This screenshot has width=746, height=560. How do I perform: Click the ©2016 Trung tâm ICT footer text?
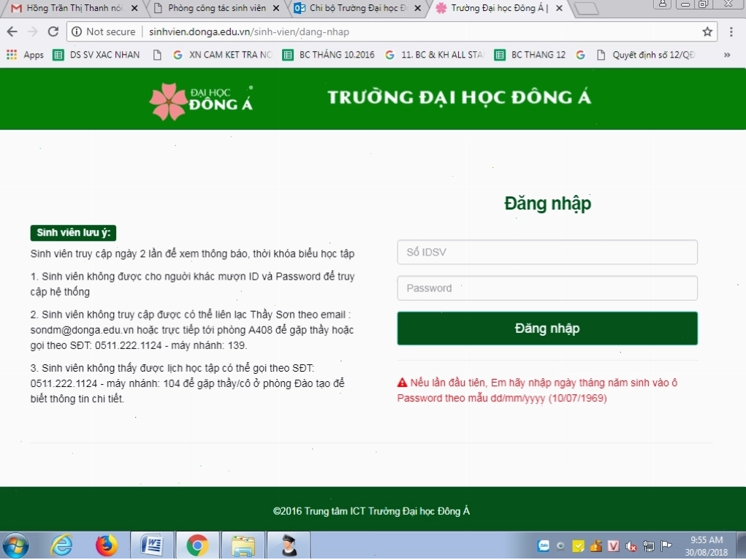pos(371,511)
